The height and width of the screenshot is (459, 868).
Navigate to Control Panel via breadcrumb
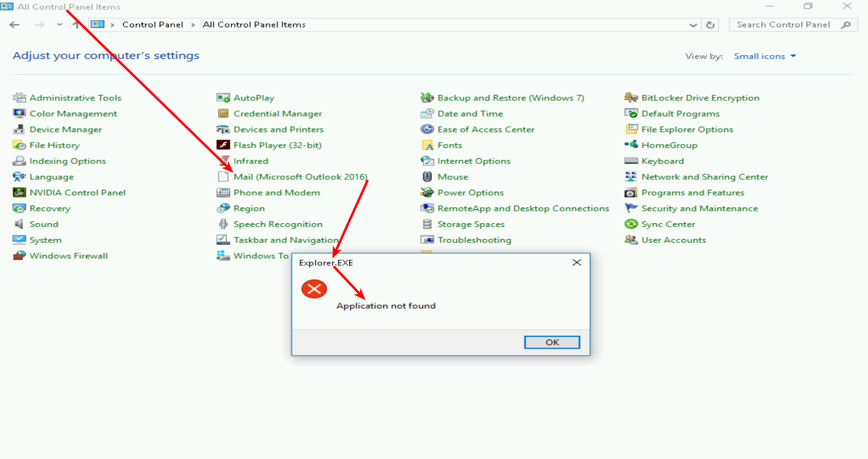pos(152,24)
